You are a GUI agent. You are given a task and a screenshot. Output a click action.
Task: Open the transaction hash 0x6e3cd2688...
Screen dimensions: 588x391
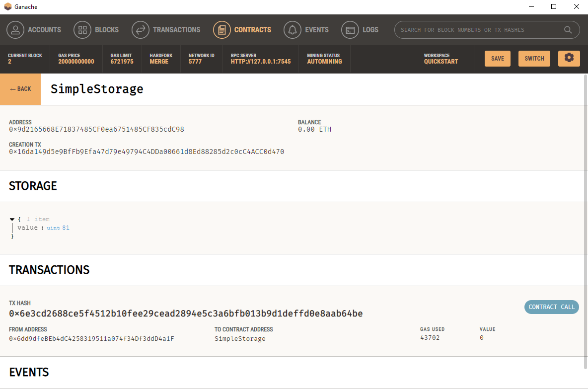pos(186,313)
